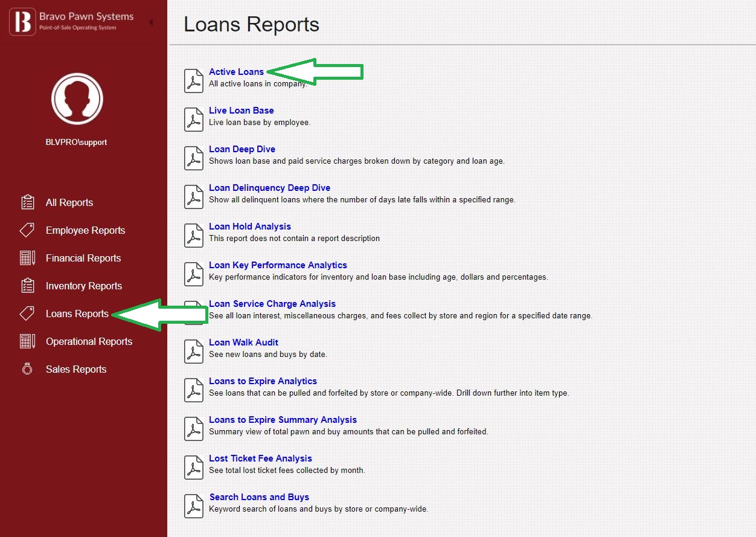Open Operational Reports menu item
Screen dimensions: 756x537
[x=89, y=341]
